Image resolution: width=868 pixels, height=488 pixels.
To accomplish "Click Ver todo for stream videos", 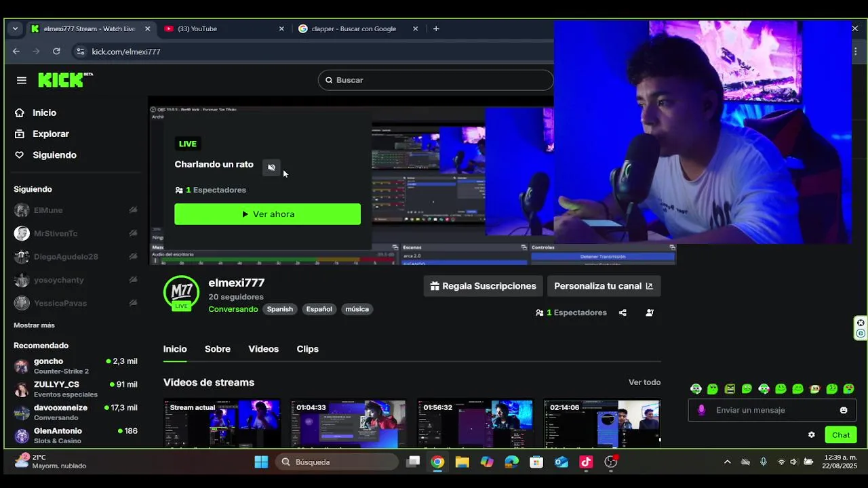I will pos(644,382).
